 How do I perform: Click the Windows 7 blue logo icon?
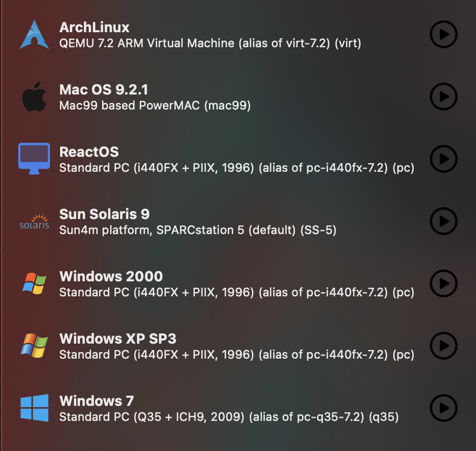(x=34, y=408)
